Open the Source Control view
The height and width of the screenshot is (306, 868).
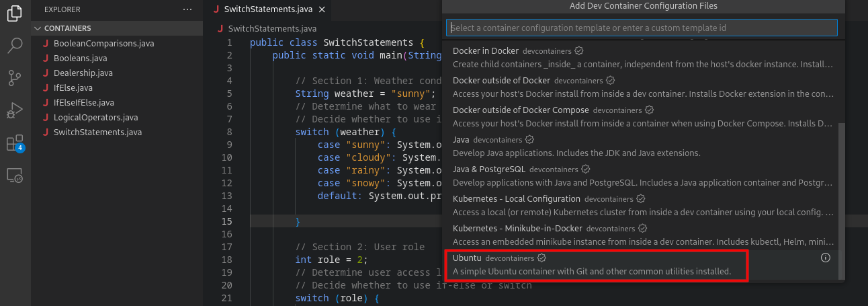(15, 78)
